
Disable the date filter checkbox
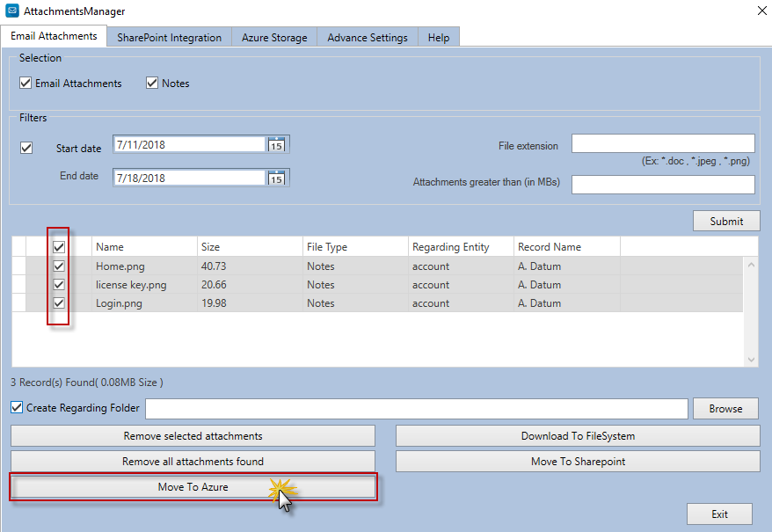26,148
